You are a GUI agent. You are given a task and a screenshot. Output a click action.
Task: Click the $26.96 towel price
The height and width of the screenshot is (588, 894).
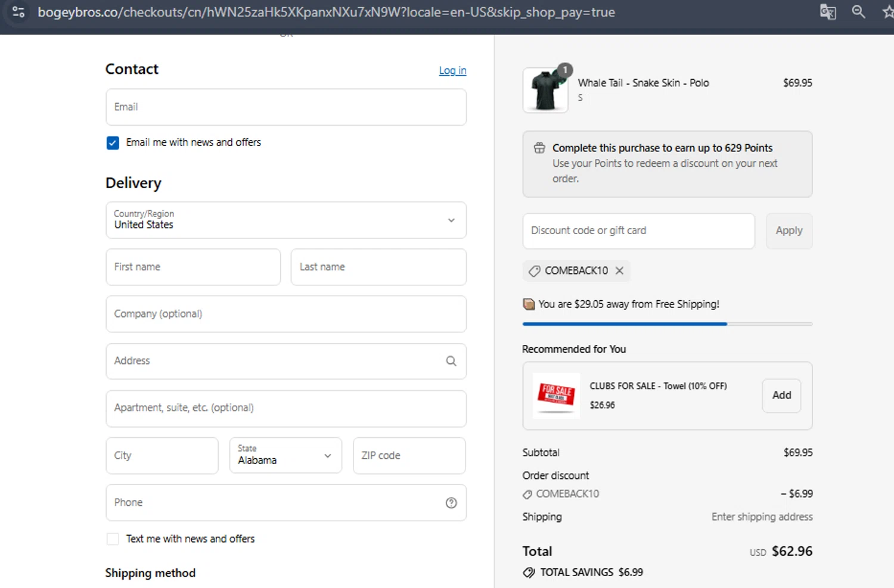coord(602,405)
